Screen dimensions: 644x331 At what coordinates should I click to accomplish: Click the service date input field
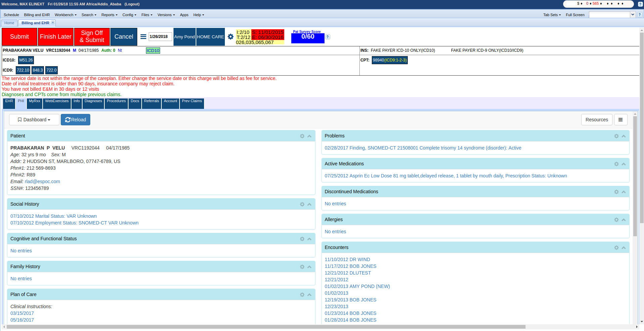pos(160,37)
